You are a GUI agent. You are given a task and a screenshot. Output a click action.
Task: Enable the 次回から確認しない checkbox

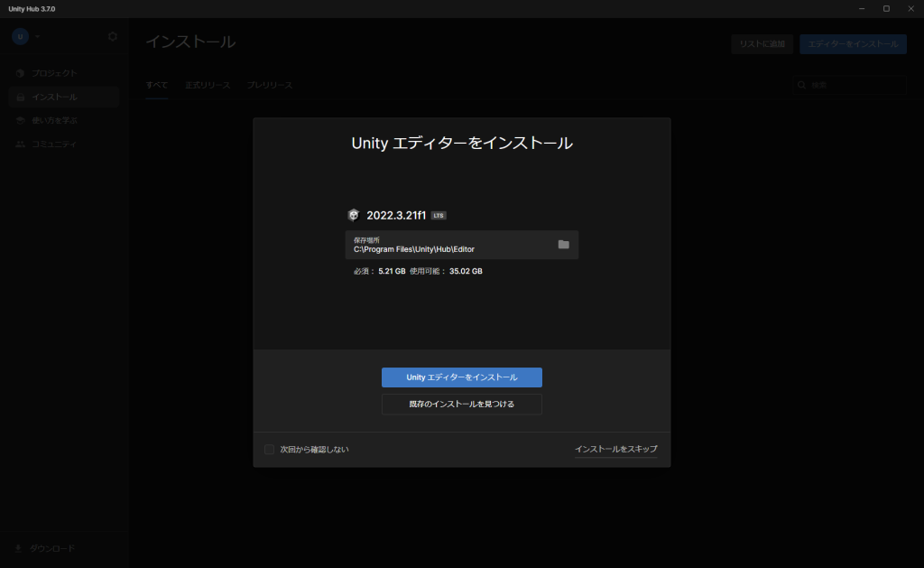pos(269,450)
